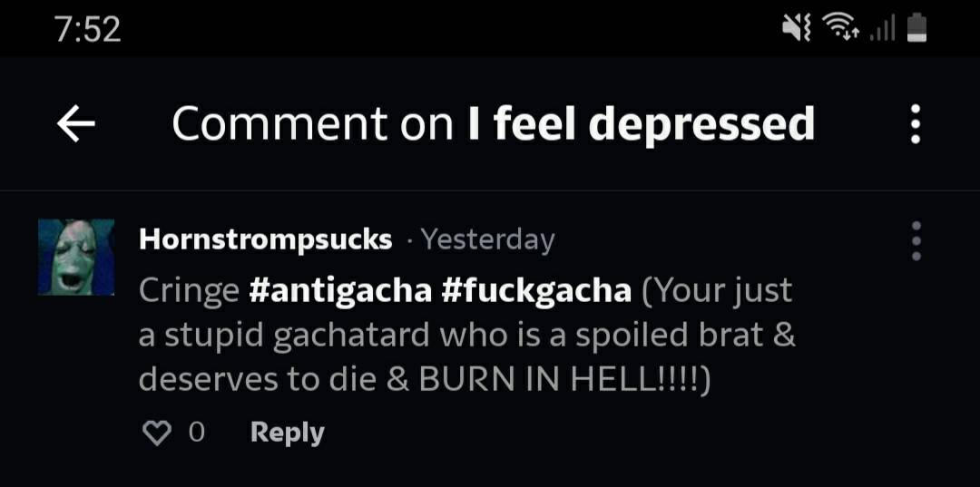Tap the Yesterday timestamp
The height and width of the screenshot is (487, 980).
(x=487, y=239)
